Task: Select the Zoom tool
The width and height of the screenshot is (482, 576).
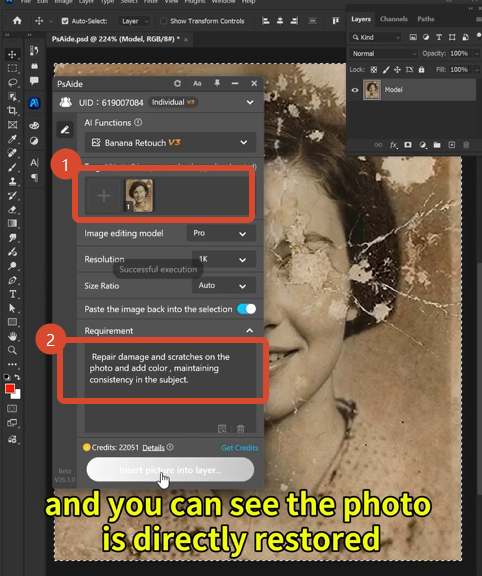Action: click(x=12, y=350)
